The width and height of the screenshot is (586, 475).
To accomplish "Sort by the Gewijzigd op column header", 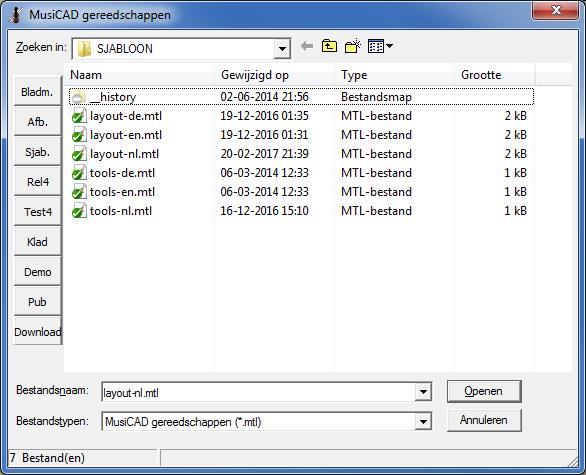I will tap(274, 75).
